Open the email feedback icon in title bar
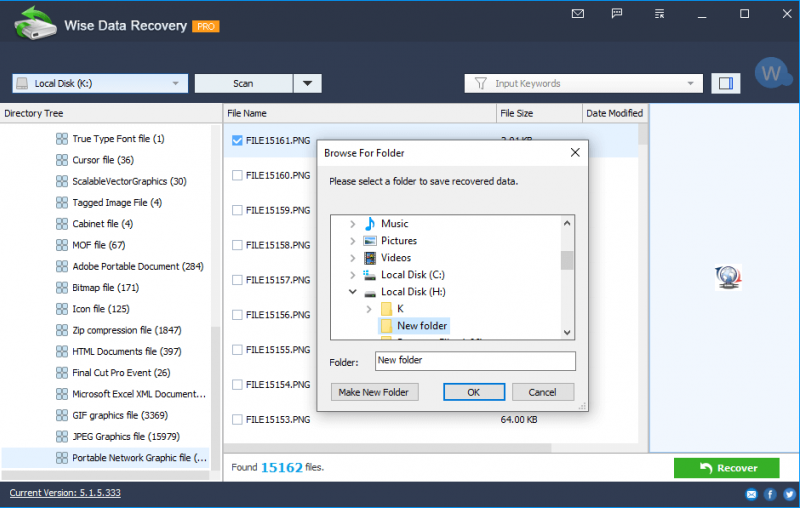This screenshot has width=800, height=508. pos(578,14)
